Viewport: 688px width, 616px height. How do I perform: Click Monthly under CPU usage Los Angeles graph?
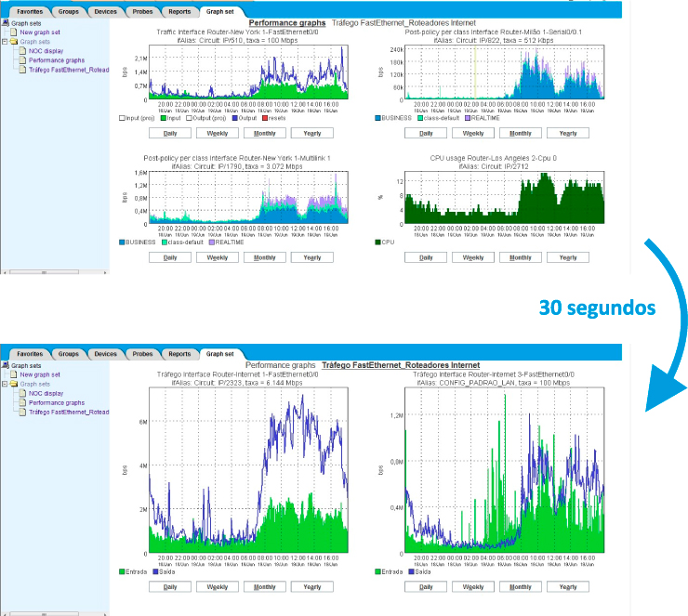pyautogui.click(x=521, y=257)
